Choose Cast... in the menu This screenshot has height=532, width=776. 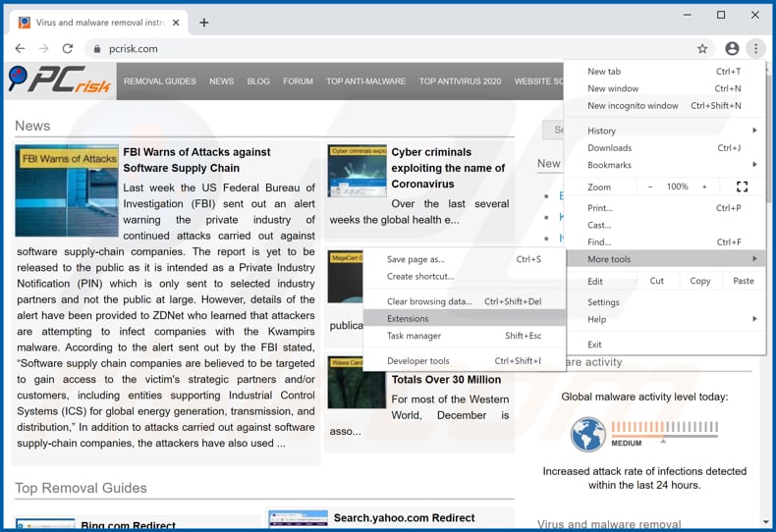coord(664,225)
